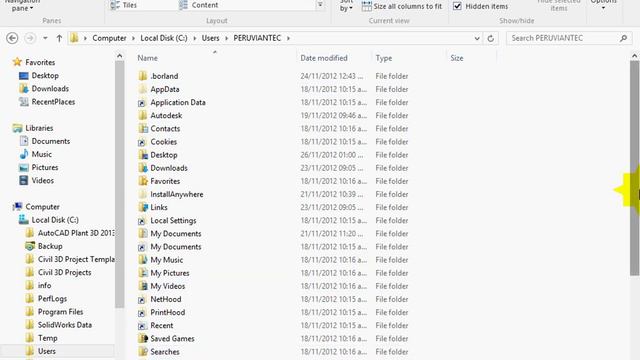
Task: Open the chevron after PERUVIANTEC breadcrumb
Action: click(x=288, y=38)
